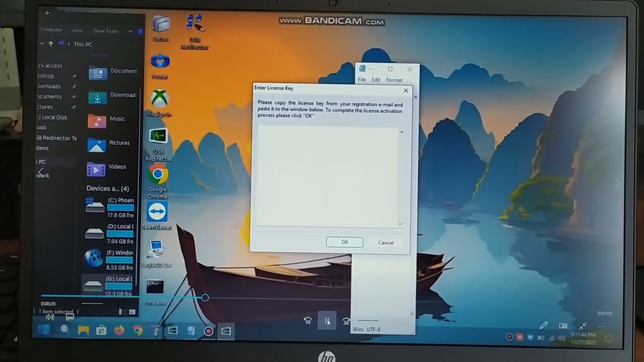The image size is (644, 362).
Task: Open USB Redirect monitor desktop icon
Action: tap(158, 145)
